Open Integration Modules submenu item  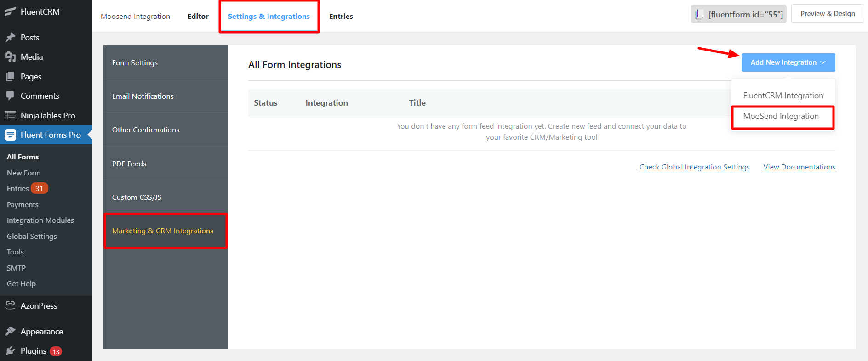[40, 220]
